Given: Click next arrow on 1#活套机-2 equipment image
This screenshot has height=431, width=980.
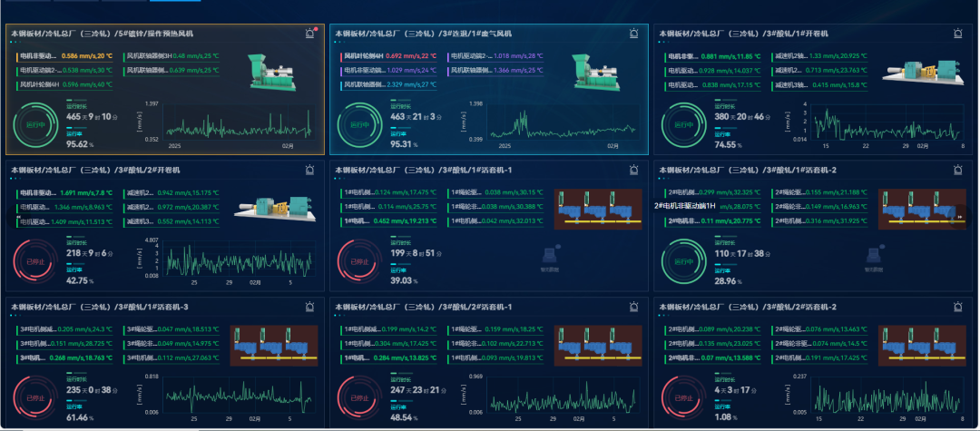Looking at the screenshot, I should [x=959, y=218].
